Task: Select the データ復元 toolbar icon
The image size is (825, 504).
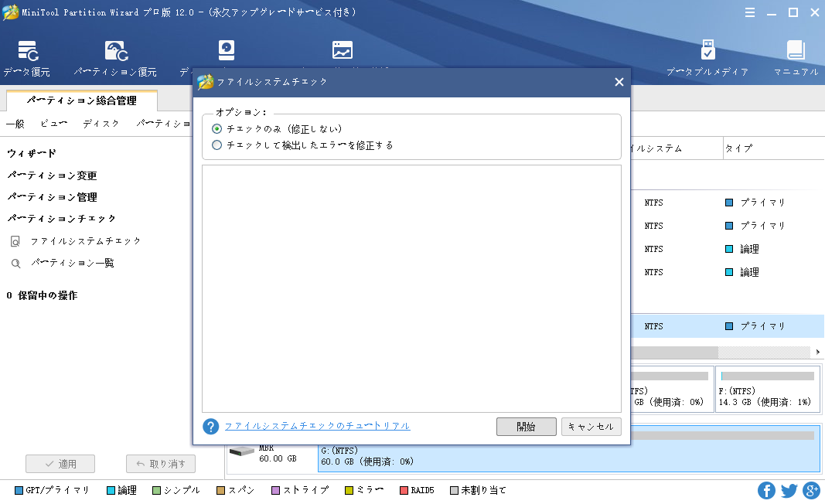Action: coord(26,56)
